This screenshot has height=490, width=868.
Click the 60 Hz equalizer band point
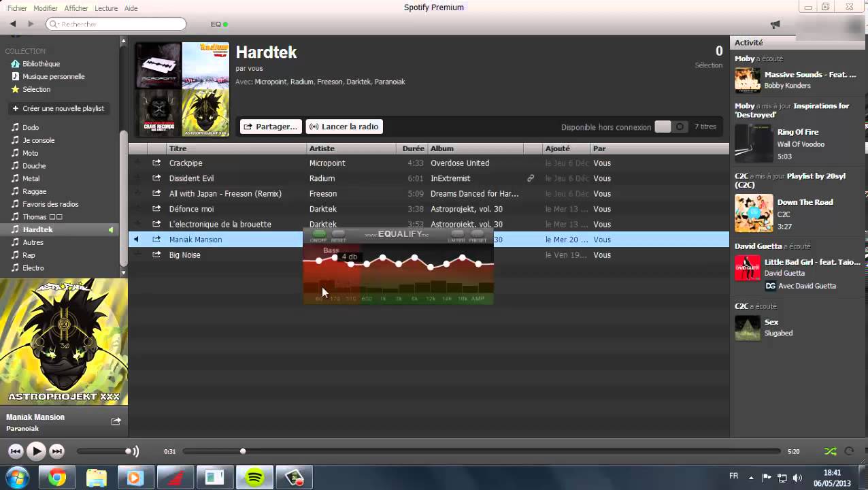click(319, 261)
